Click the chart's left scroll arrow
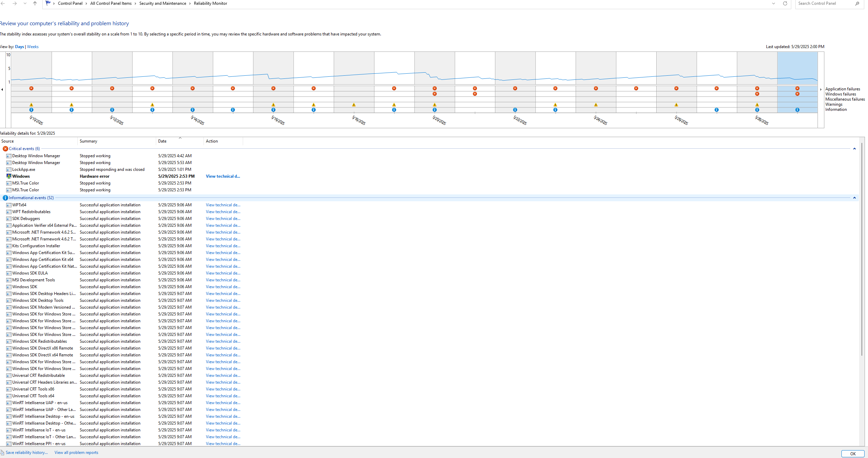This screenshot has height=458, width=868. pyautogui.click(x=2, y=89)
